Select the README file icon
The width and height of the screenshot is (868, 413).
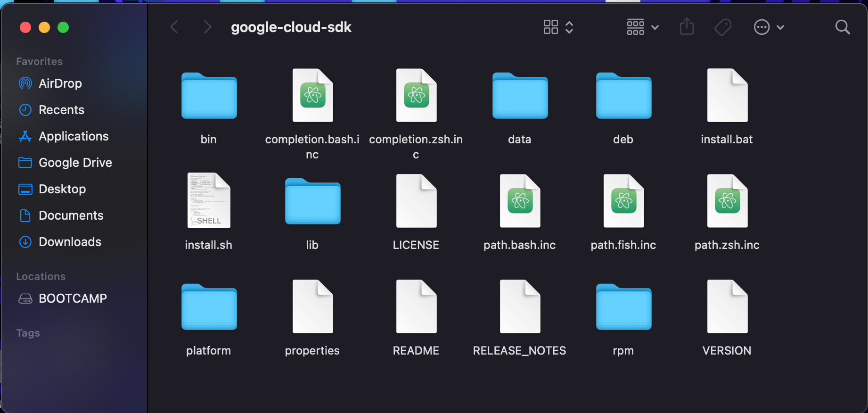(x=416, y=306)
